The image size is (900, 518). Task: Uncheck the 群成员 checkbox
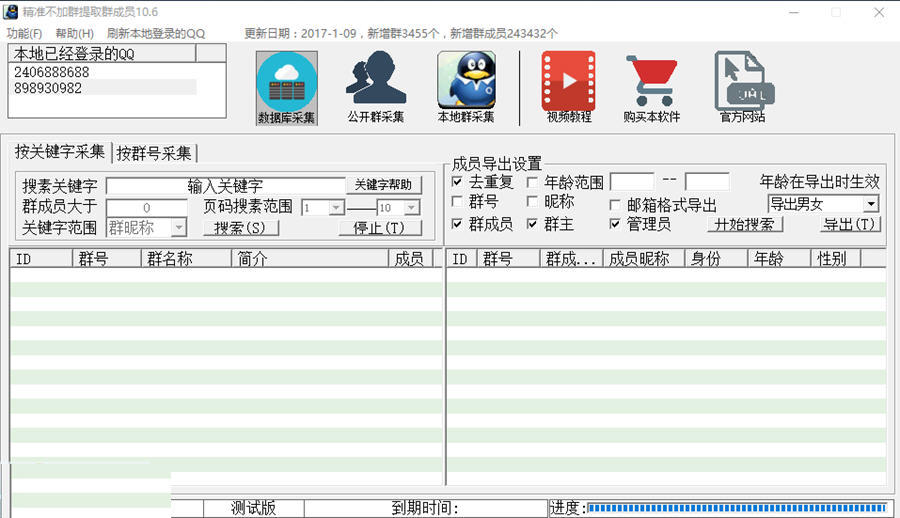click(457, 223)
